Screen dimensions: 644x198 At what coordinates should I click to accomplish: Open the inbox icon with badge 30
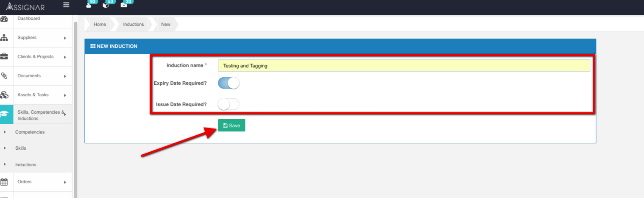[124, 5]
